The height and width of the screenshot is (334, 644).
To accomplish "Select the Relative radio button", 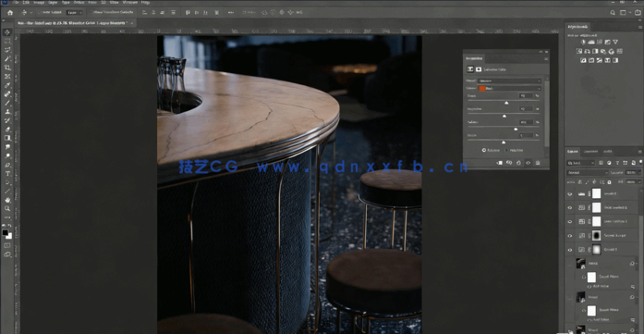I will (x=484, y=150).
